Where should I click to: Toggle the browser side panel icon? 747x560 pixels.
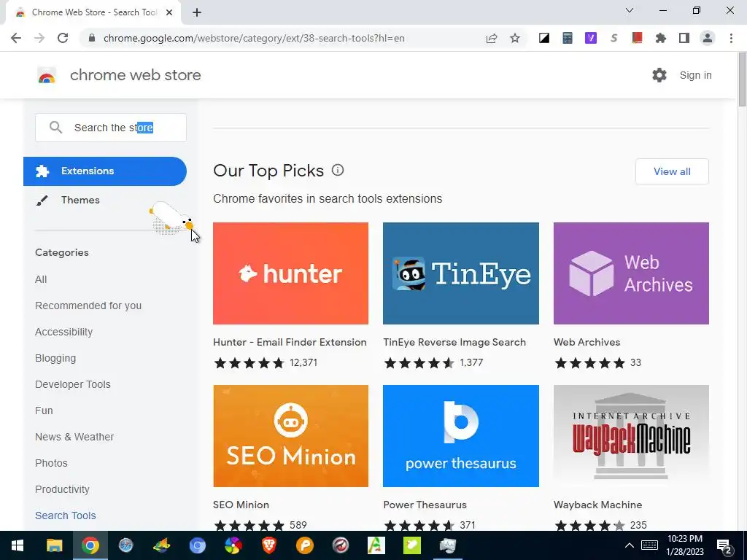(684, 38)
